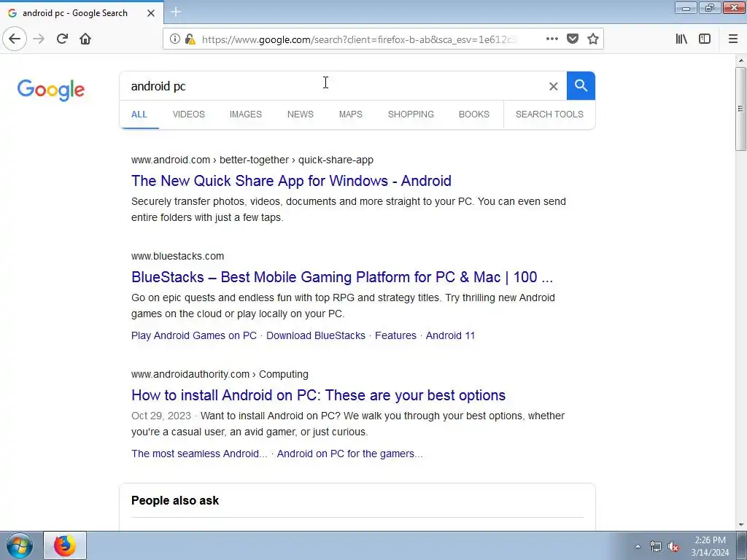Screen dimensions: 747x560
Task: Go back with the browser back arrow
Action: coord(15,39)
